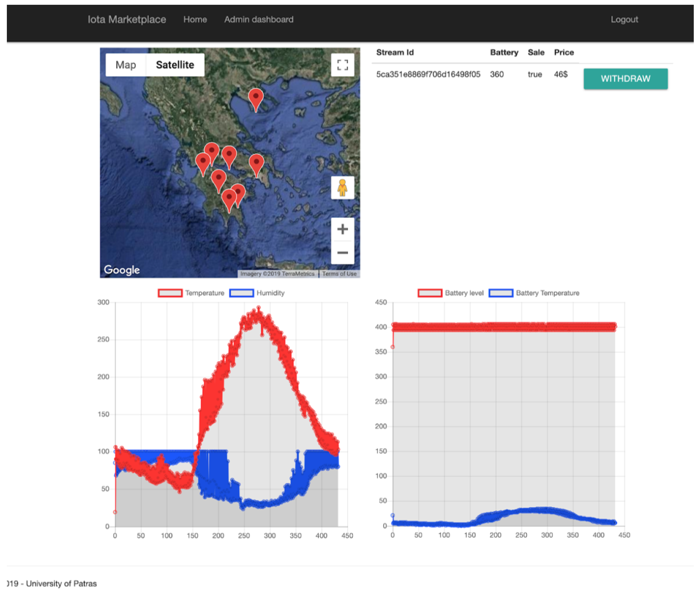Screen dimensions: 700x593
Task: Click the easternmost marker near Athens
Action: point(256,163)
